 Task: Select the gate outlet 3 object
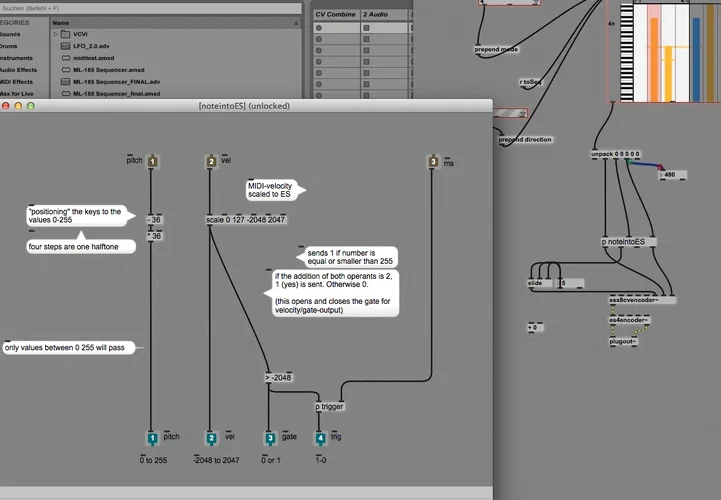[x=269, y=438]
